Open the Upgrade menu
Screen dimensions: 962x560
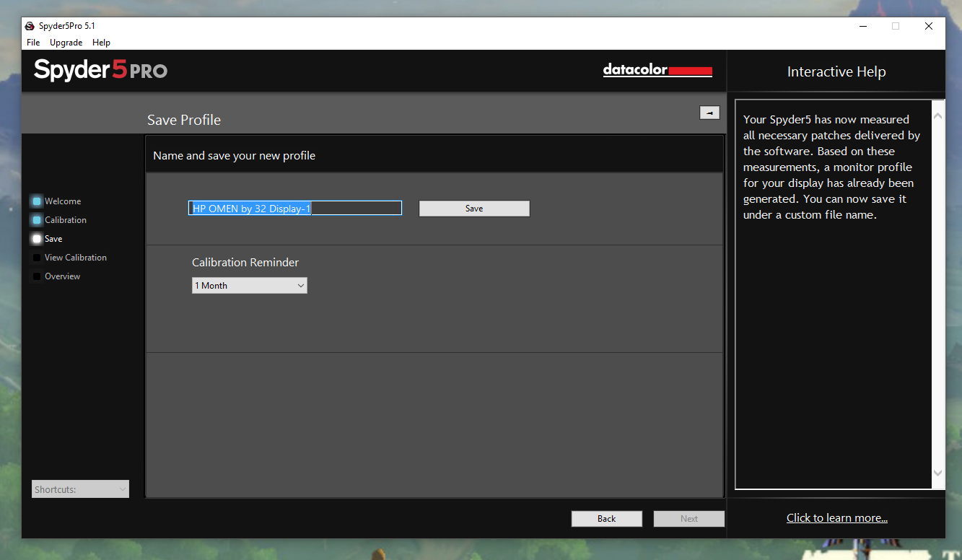[x=66, y=43]
